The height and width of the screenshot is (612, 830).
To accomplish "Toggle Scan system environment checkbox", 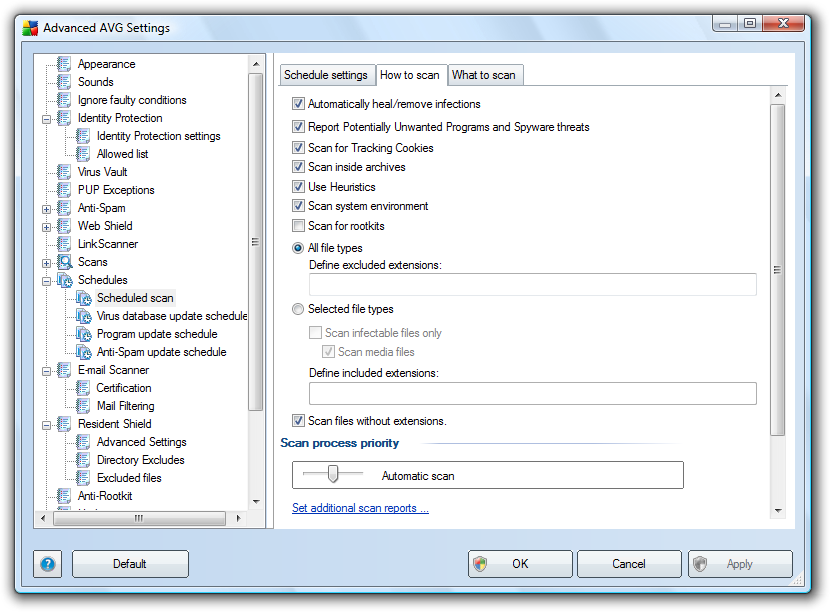I will click(299, 205).
